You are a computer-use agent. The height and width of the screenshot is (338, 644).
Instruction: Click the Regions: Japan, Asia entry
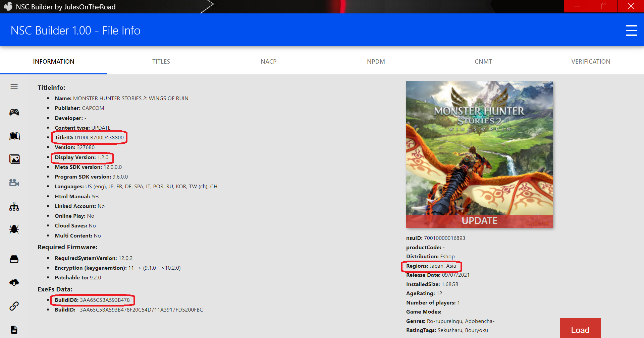[x=431, y=266]
